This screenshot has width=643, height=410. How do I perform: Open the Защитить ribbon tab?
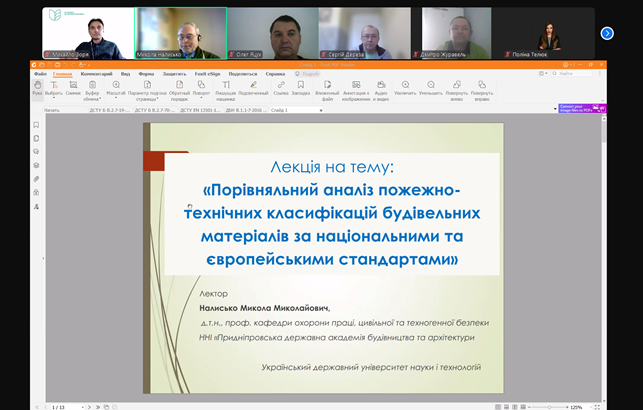[174, 74]
